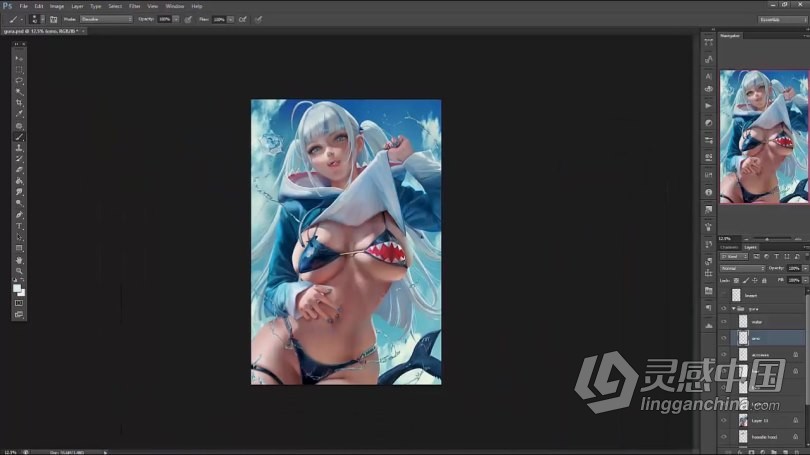Select the Smudge tool
810x455 pixels.
tap(19, 192)
